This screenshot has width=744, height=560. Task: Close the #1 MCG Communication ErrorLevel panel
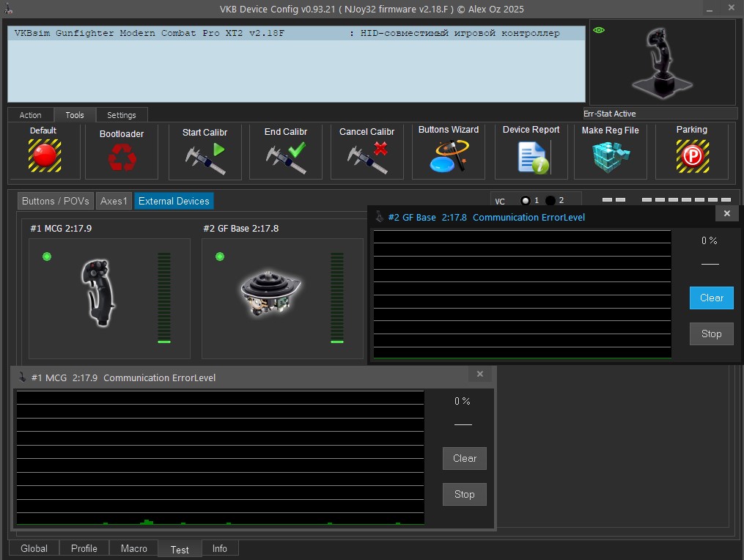[x=480, y=374]
